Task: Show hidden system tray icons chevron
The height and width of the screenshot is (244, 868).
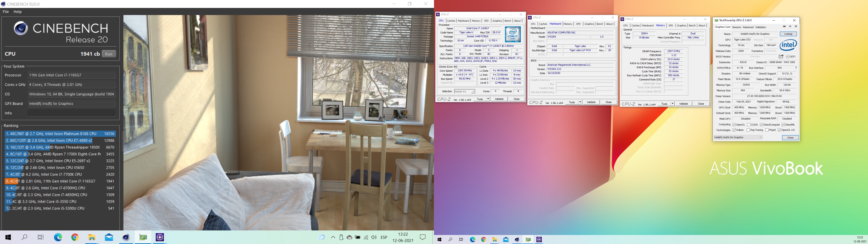Action: 333,237
